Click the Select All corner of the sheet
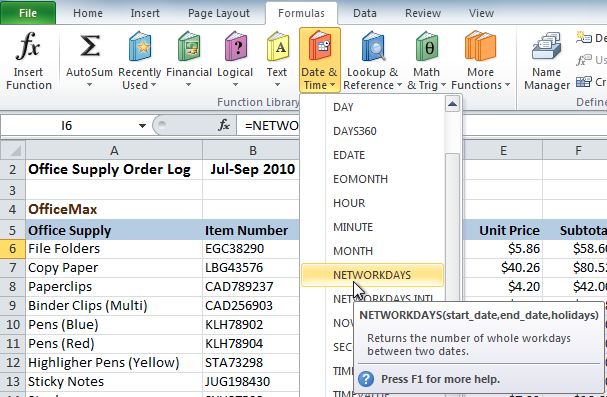The height and width of the screenshot is (397, 607). 13,150
